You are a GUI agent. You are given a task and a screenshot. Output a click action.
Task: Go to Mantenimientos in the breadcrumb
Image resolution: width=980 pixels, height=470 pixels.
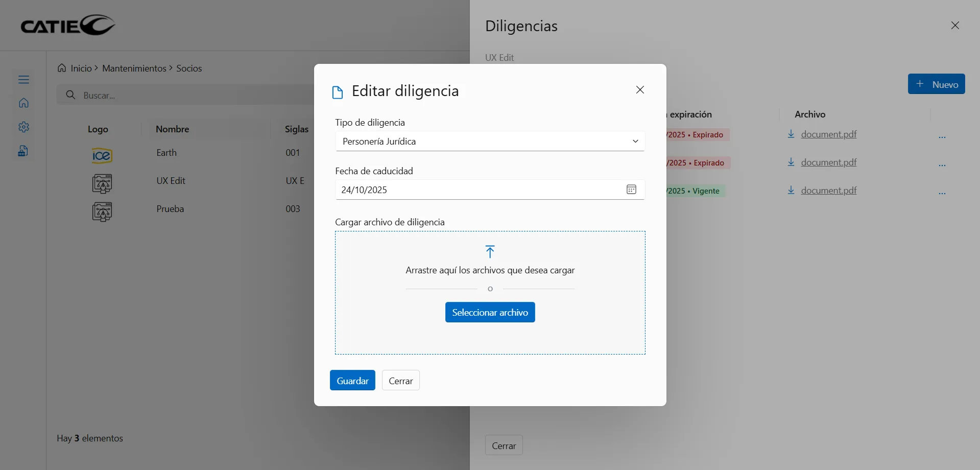pos(134,68)
